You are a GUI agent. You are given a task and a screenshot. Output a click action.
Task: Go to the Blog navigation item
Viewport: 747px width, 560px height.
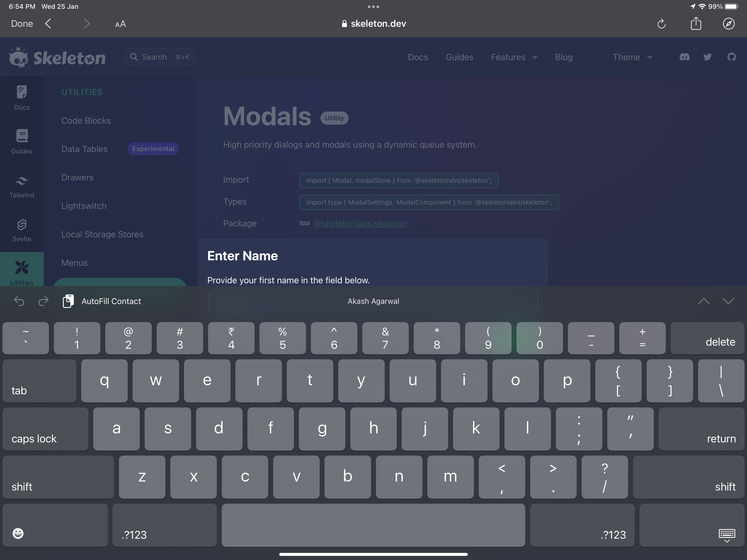(564, 57)
